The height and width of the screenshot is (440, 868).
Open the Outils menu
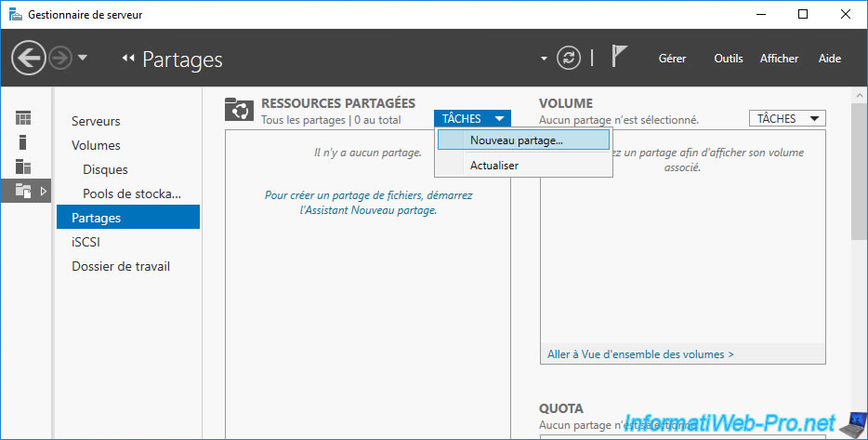728,59
